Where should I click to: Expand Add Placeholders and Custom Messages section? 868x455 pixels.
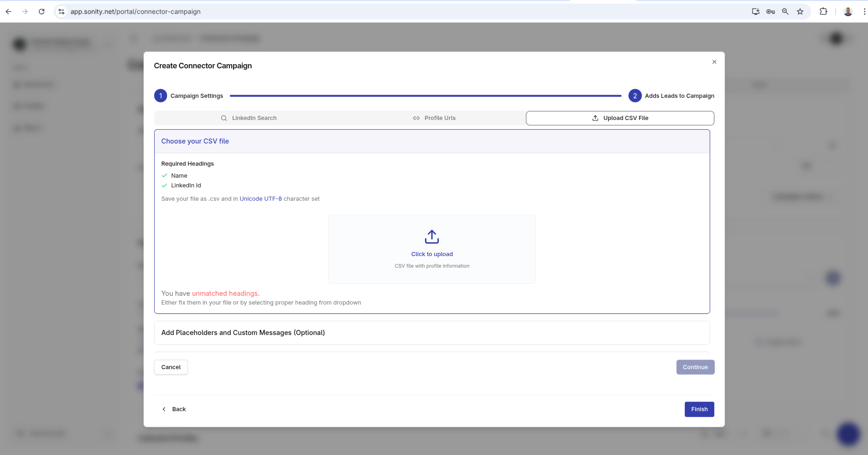(432, 333)
